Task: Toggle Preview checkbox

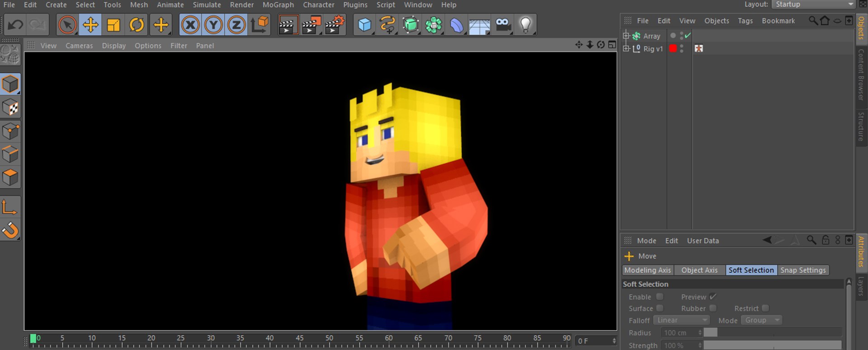Action: pos(712,297)
